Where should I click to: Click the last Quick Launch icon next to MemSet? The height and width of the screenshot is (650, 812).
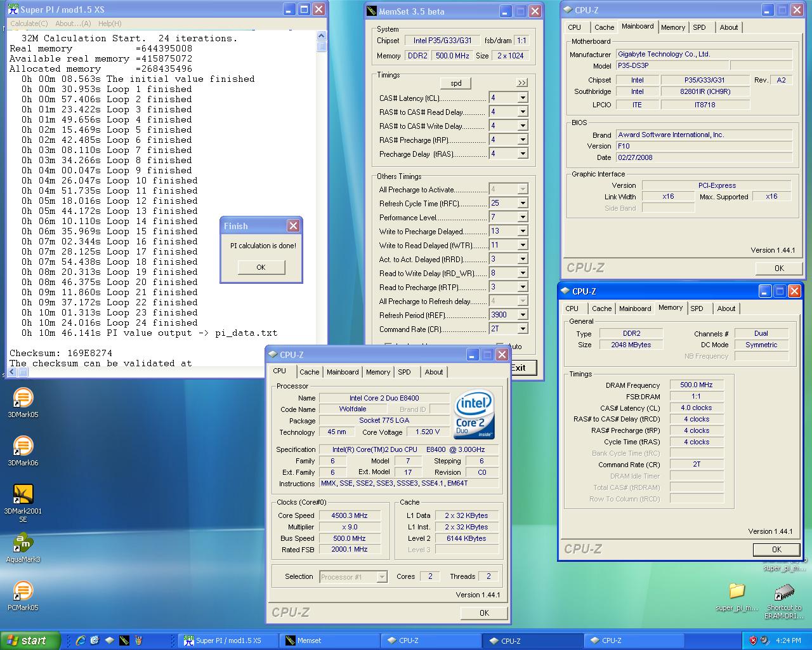pyautogui.click(x=139, y=640)
